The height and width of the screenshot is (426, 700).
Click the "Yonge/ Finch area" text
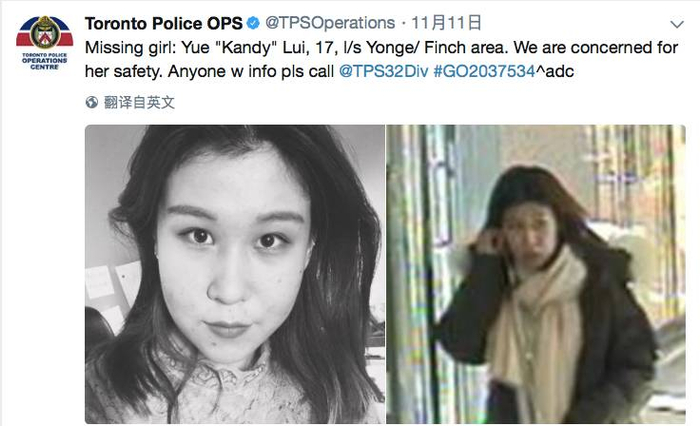click(x=437, y=47)
